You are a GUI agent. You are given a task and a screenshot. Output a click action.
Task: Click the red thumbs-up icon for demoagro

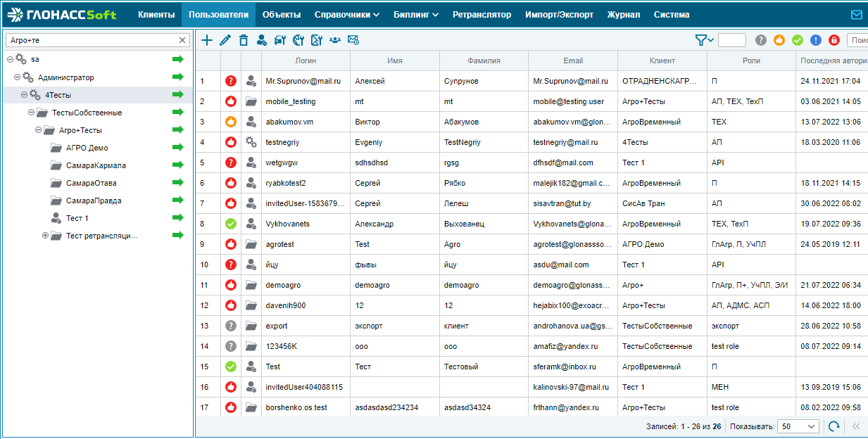[x=230, y=285]
